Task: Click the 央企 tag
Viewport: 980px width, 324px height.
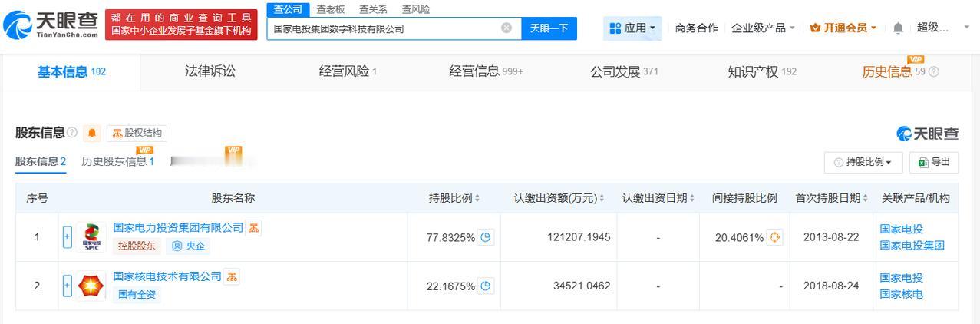Action: tap(188, 246)
